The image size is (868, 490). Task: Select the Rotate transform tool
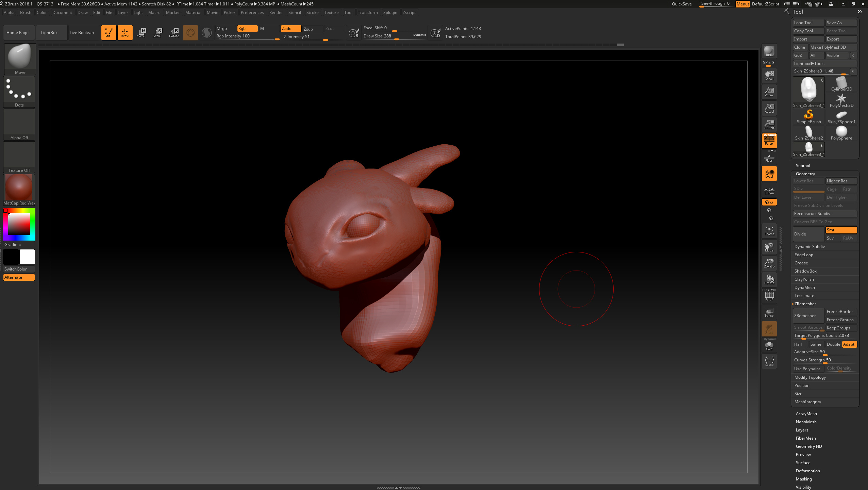click(174, 32)
